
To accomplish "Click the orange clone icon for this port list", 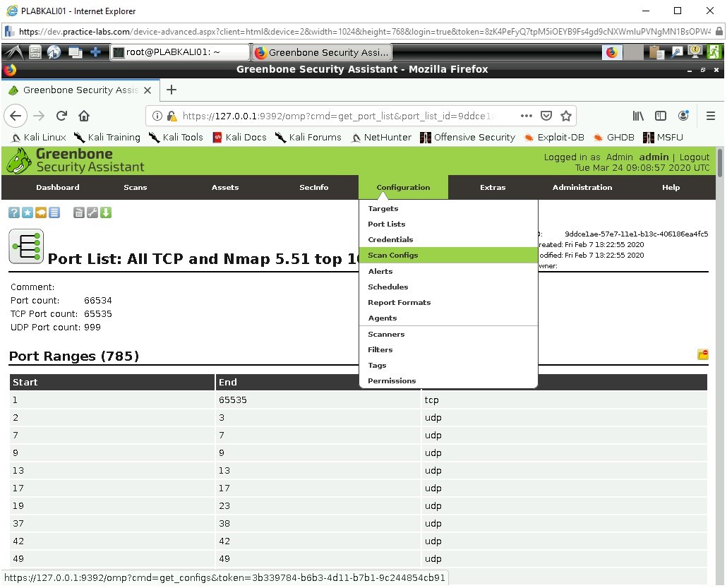I will (41, 212).
